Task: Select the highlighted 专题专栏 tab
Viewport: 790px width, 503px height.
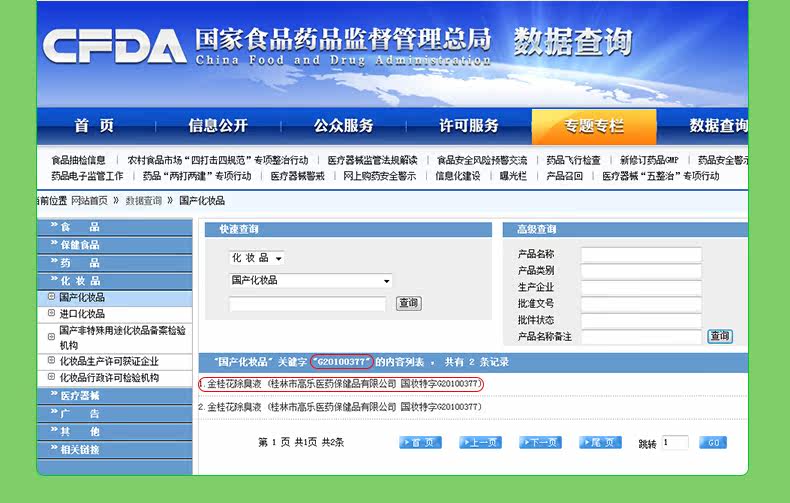Action: tap(594, 127)
